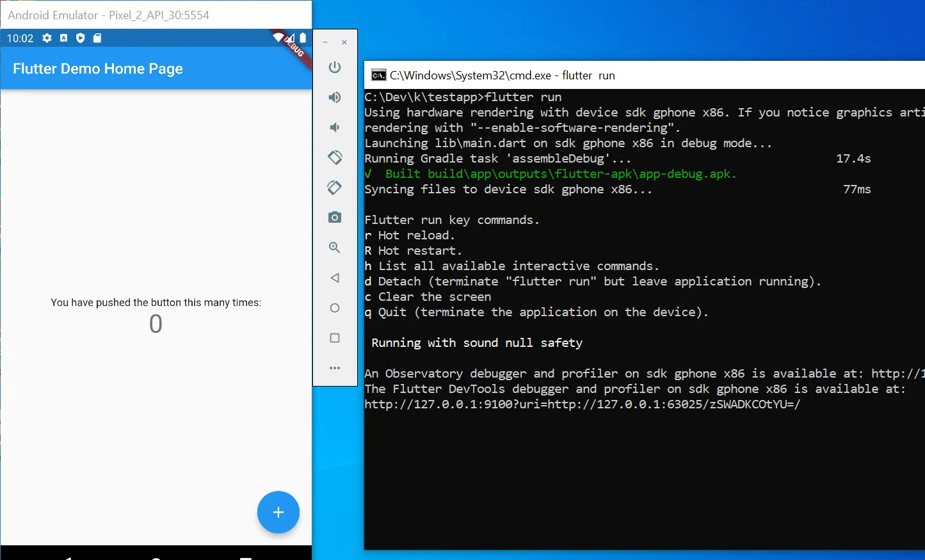Click 'C:\Dev\k\testapp>flutter run' prompt line
Screen dimensions: 925x560
click(x=463, y=97)
